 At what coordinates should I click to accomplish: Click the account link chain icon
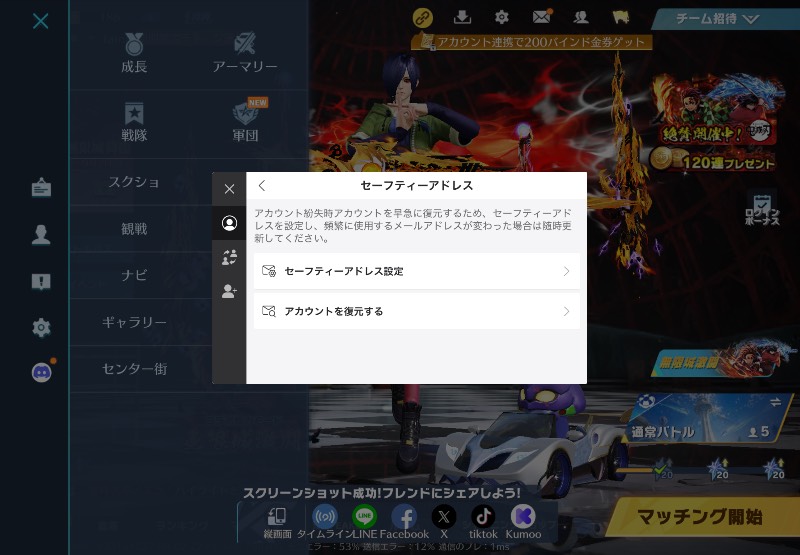click(x=422, y=18)
